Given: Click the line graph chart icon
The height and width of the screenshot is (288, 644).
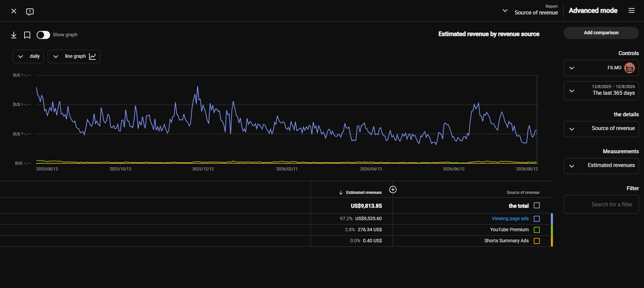Looking at the screenshot, I should coord(93,56).
